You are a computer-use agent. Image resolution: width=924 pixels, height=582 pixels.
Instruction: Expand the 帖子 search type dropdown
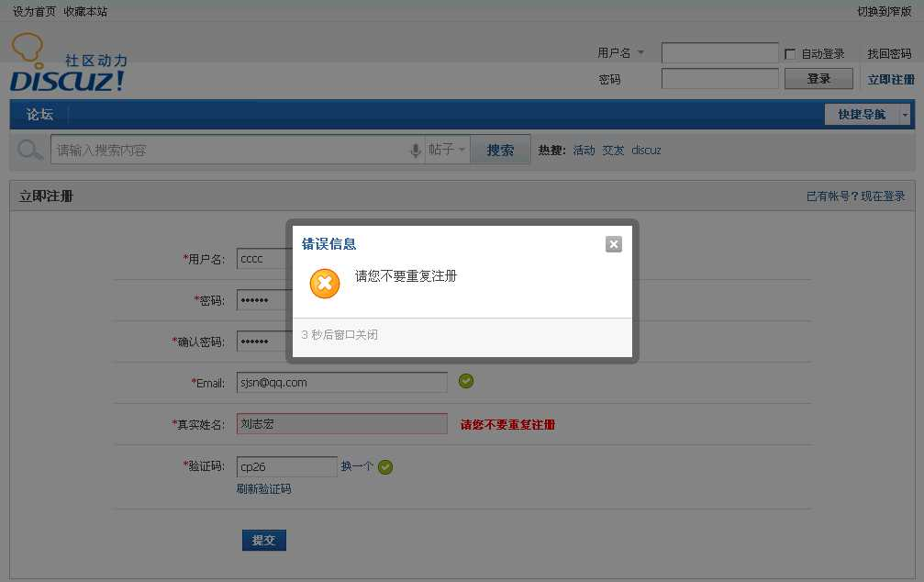pyautogui.click(x=448, y=150)
